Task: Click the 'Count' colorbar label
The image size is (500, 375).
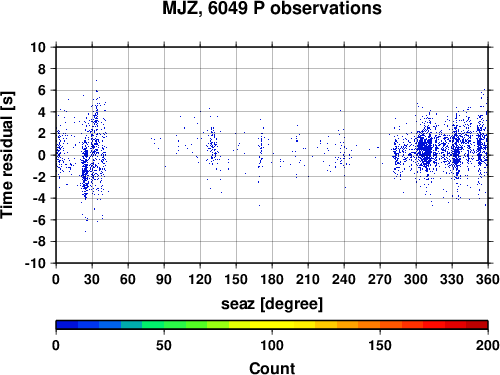Action: 272,368
